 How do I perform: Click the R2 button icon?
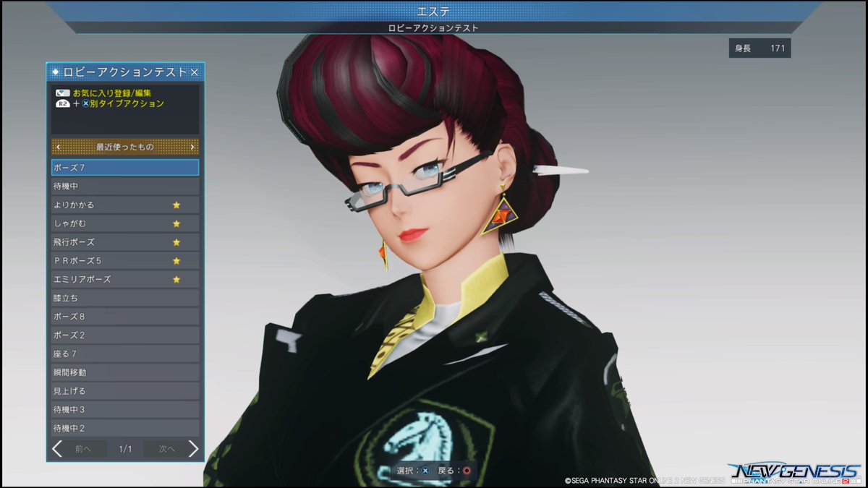[62, 104]
